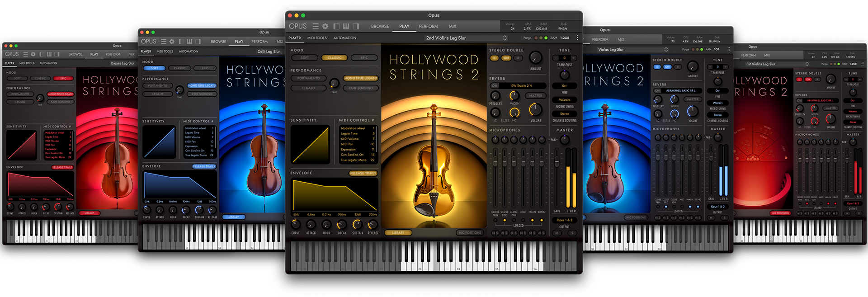Viewport: 868px width, 297px height.
Task: Switch to the Perform tab in center window
Action: click(x=428, y=26)
